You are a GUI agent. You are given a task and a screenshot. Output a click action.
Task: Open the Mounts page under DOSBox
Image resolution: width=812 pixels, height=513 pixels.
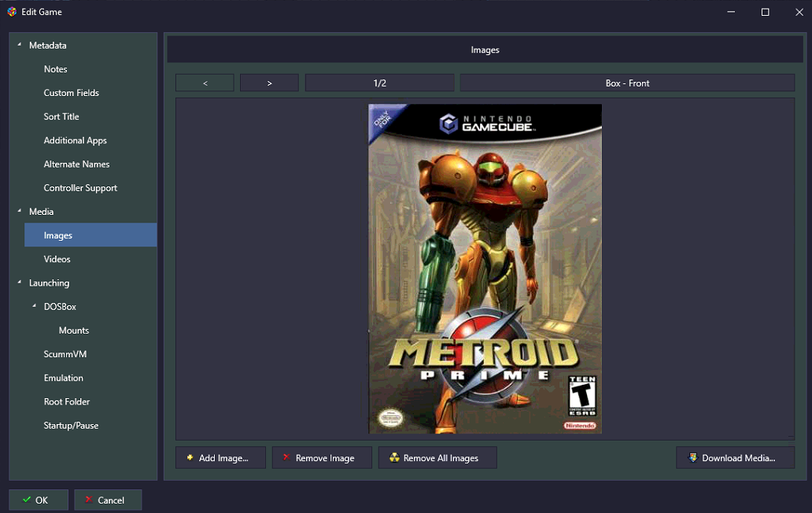[x=74, y=330]
